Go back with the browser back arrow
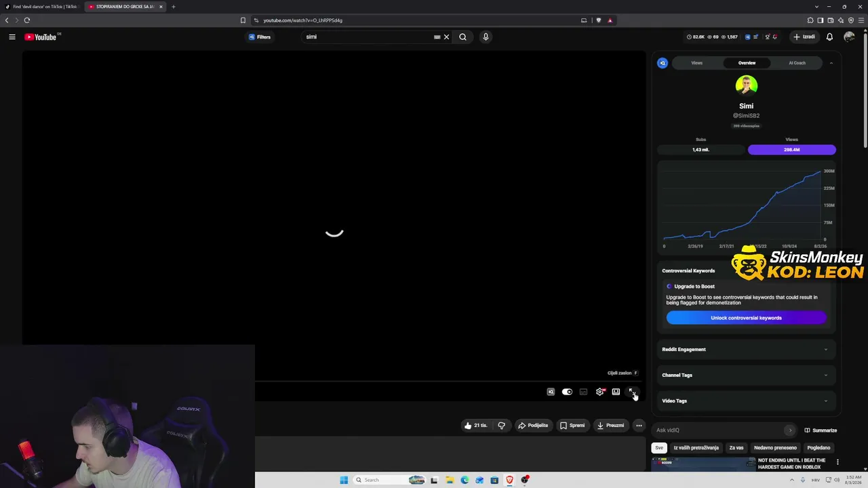Viewport: 868px width, 488px height. coord(7,20)
